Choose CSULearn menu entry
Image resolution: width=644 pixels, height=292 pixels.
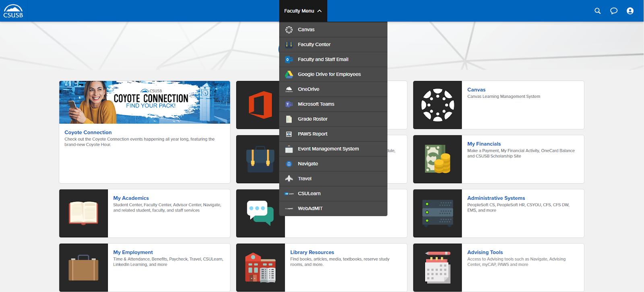click(333, 194)
